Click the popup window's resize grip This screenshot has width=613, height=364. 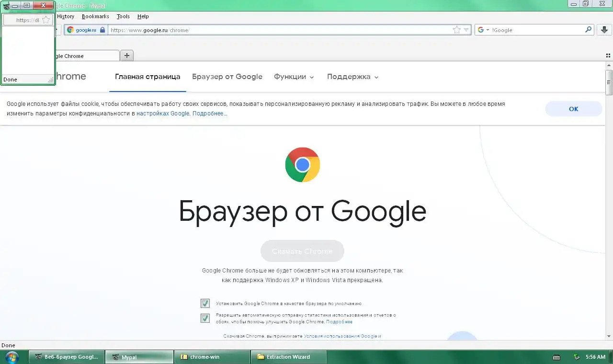(51, 80)
